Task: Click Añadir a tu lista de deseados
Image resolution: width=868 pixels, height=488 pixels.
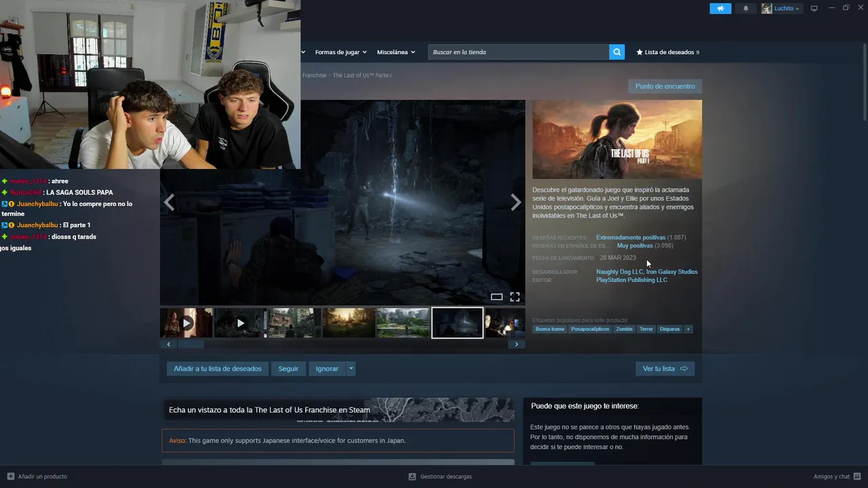Action: (x=218, y=369)
